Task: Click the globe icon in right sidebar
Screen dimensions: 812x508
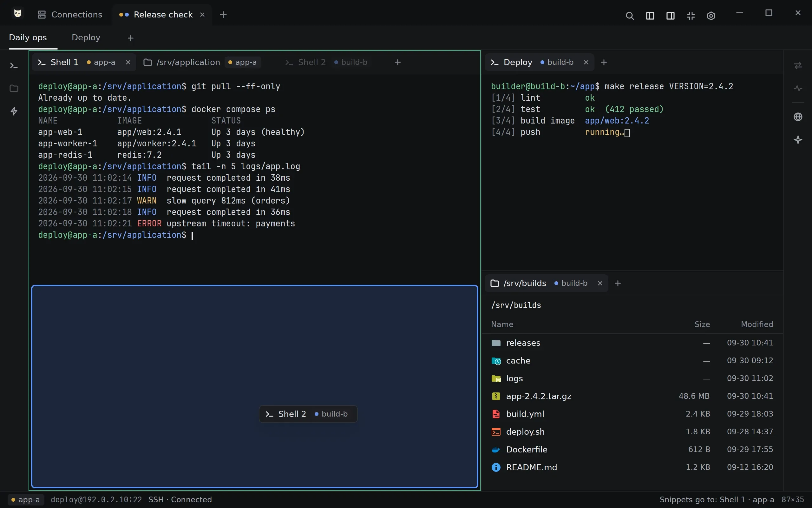Action: pyautogui.click(x=798, y=117)
